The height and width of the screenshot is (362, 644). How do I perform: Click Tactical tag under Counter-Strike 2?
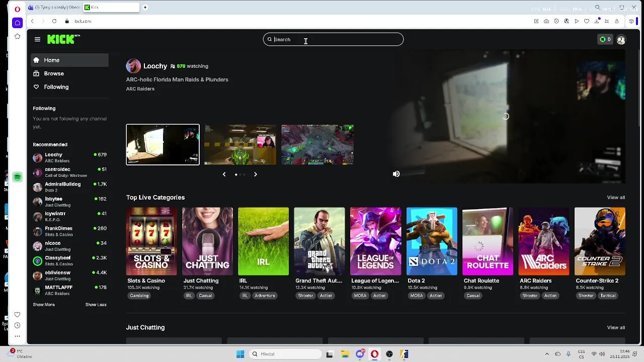click(608, 296)
